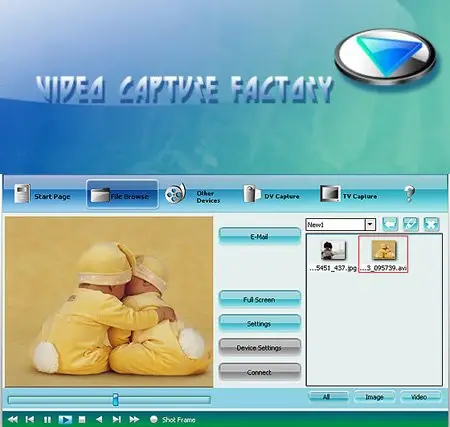Jump to previous clip icon
450x427 pixels.
click(30, 419)
